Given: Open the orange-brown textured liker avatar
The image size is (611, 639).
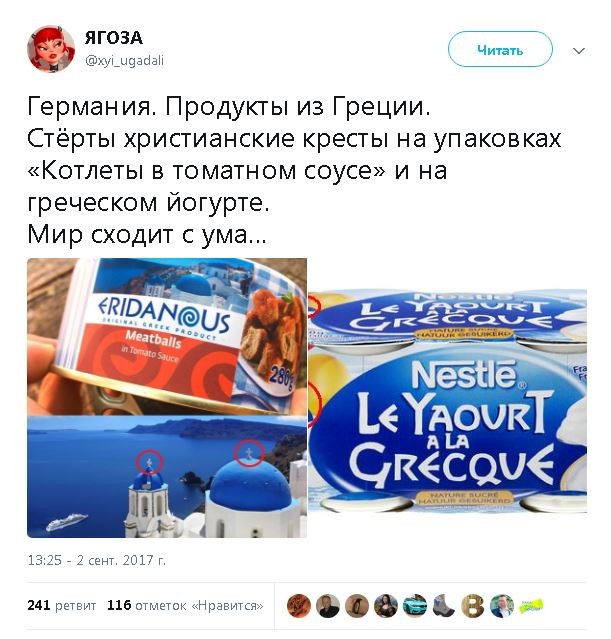Looking at the screenshot, I should point(299,606).
